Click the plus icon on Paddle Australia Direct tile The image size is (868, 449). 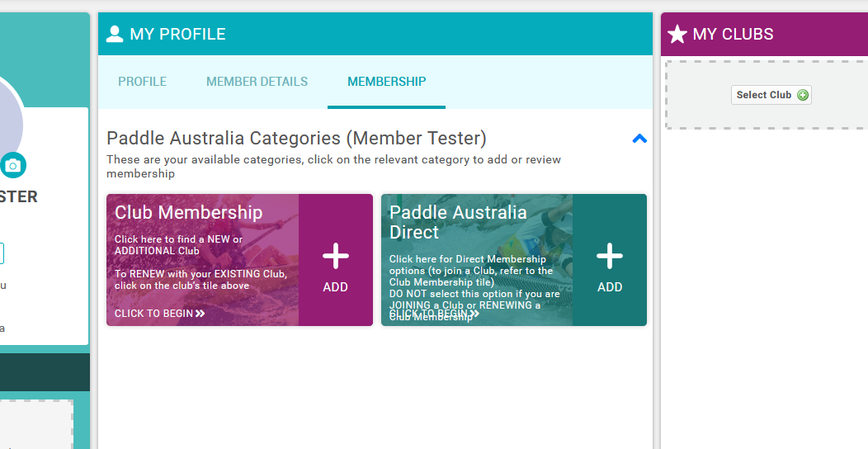click(609, 257)
